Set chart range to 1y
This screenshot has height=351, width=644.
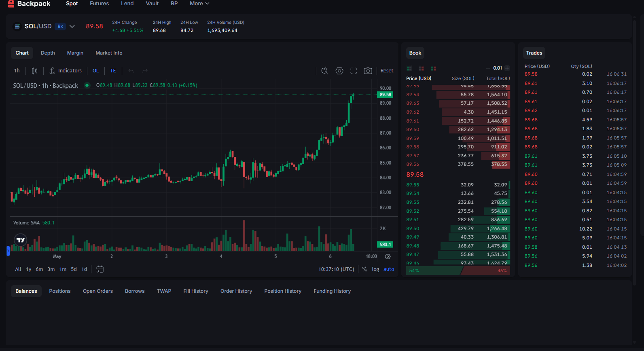click(x=29, y=269)
